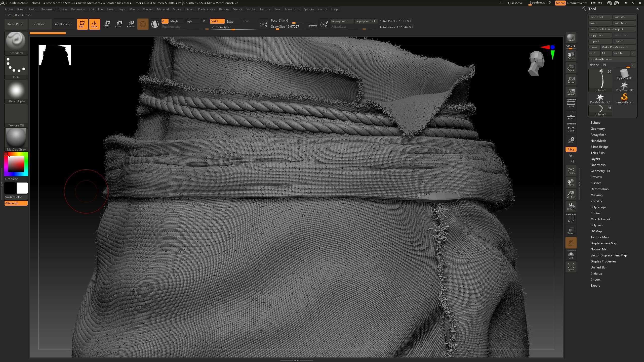Click the Make PolyMesh3D button

point(618,47)
